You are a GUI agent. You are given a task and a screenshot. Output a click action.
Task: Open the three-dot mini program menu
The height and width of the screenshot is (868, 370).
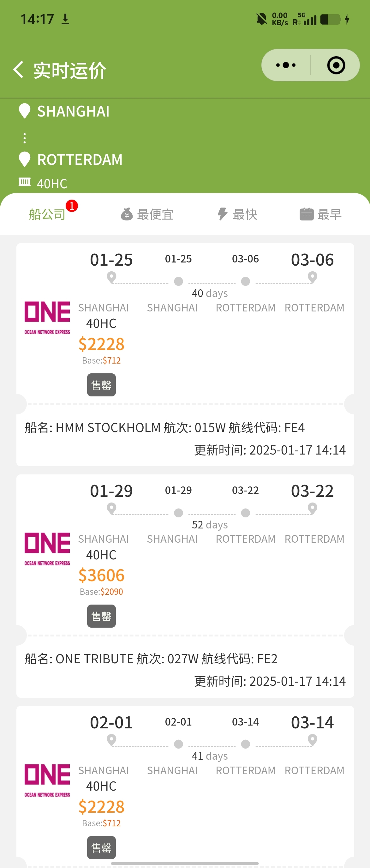286,65
